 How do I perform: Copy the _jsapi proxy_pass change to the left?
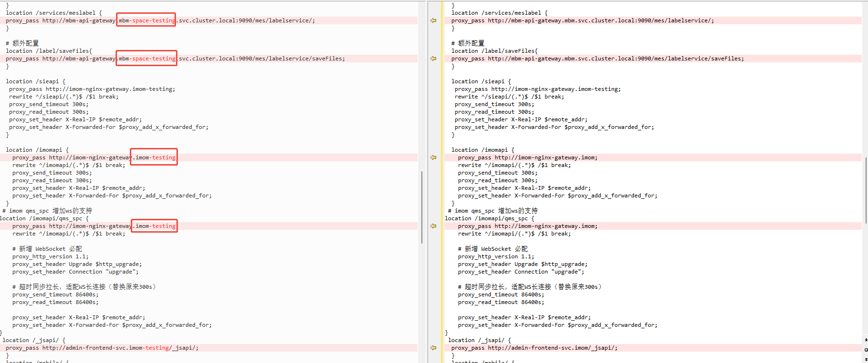click(x=433, y=348)
